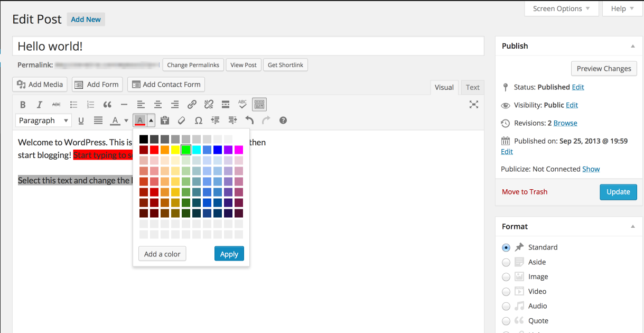Toggle bold formatting in editor toolbar
This screenshot has width=644, height=333.
tap(23, 104)
